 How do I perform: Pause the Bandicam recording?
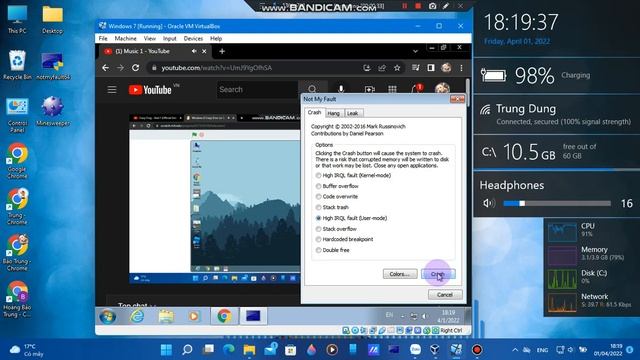tap(405, 6)
